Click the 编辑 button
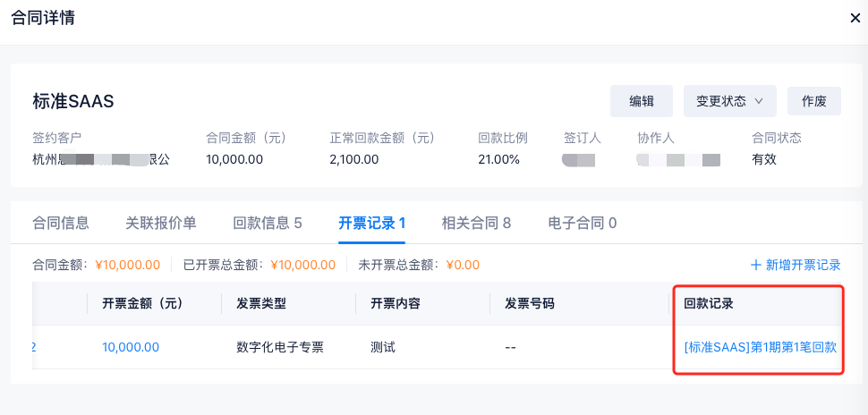Screen dimensions: 868x415 coord(641,101)
